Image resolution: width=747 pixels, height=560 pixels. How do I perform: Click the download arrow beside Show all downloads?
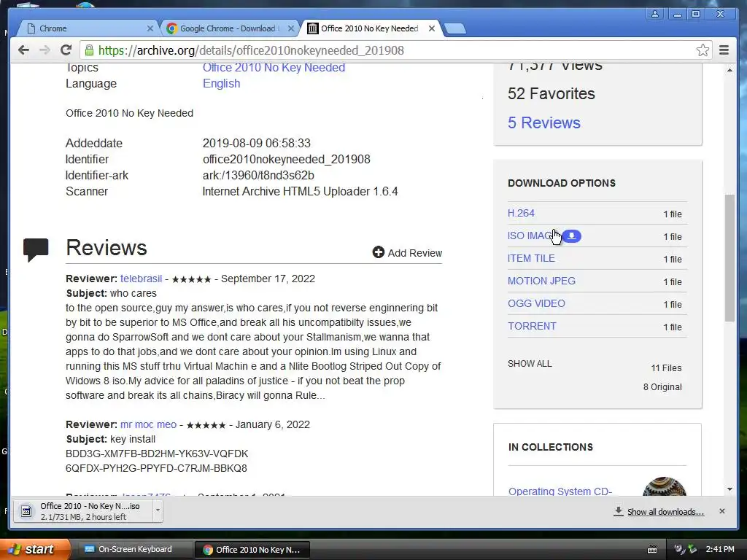(619, 511)
